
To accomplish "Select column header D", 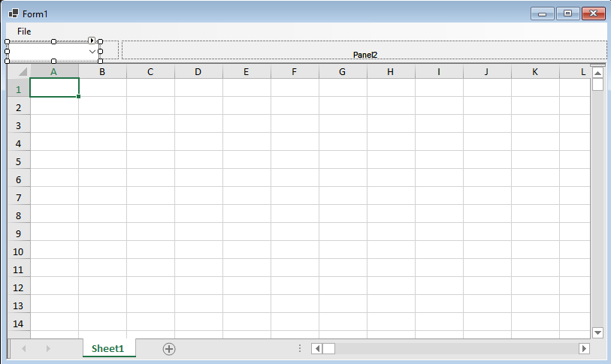I will point(198,72).
